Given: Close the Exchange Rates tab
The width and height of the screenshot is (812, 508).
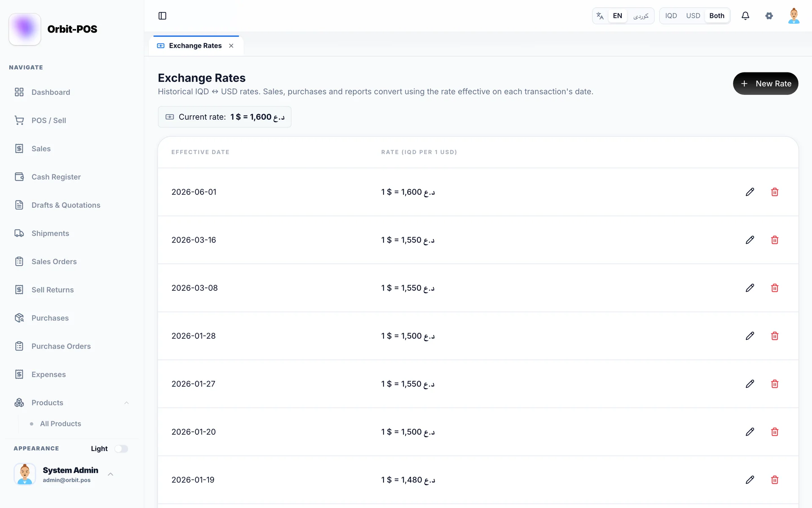Looking at the screenshot, I should pyautogui.click(x=231, y=46).
